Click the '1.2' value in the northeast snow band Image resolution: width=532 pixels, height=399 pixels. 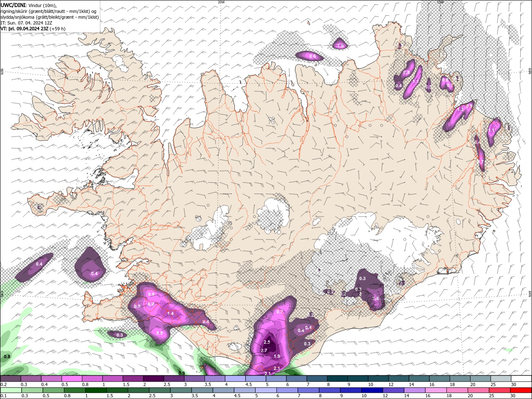460,110
